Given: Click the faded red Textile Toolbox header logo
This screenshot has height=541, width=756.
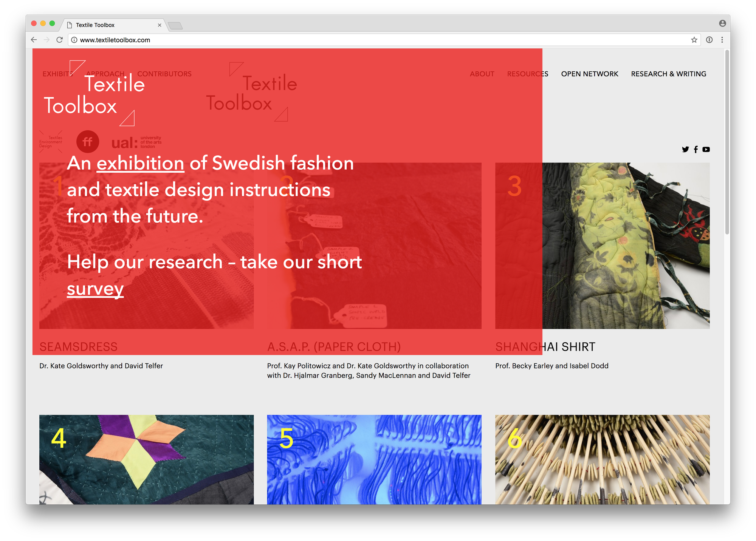Looking at the screenshot, I should pyautogui.click(x=252, y=92).
